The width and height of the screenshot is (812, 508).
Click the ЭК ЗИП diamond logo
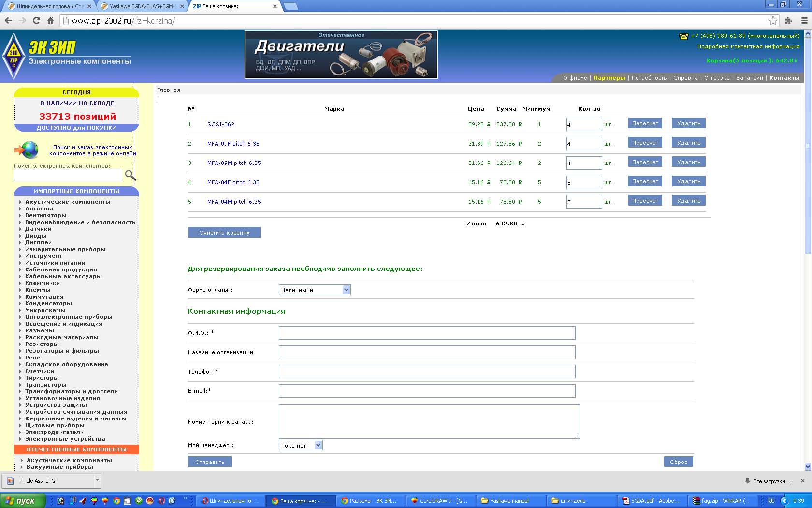click(x=14, y=56)
